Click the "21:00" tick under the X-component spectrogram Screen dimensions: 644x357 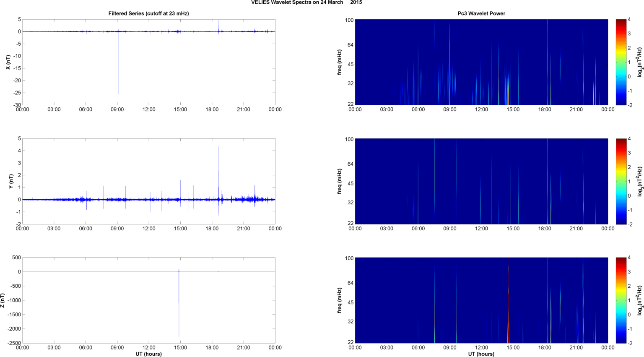[576, 109]
